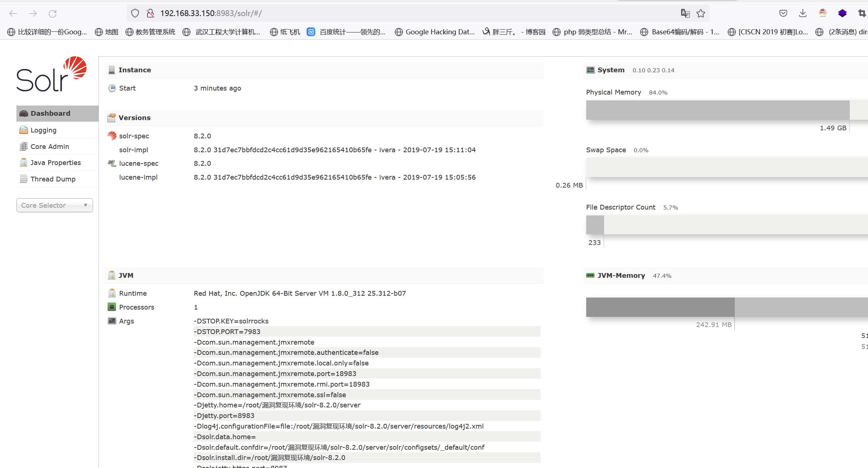Screen dimensions: 868x468
Task: Click the Logging sidebar icon
Action: [24, 130]
